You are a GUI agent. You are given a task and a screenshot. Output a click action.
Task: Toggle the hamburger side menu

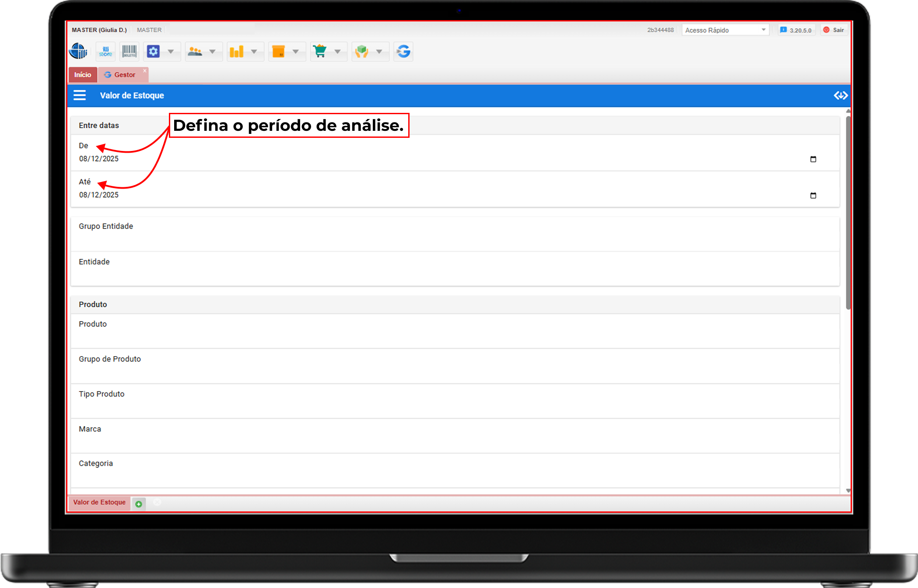(x=80, y=95)
